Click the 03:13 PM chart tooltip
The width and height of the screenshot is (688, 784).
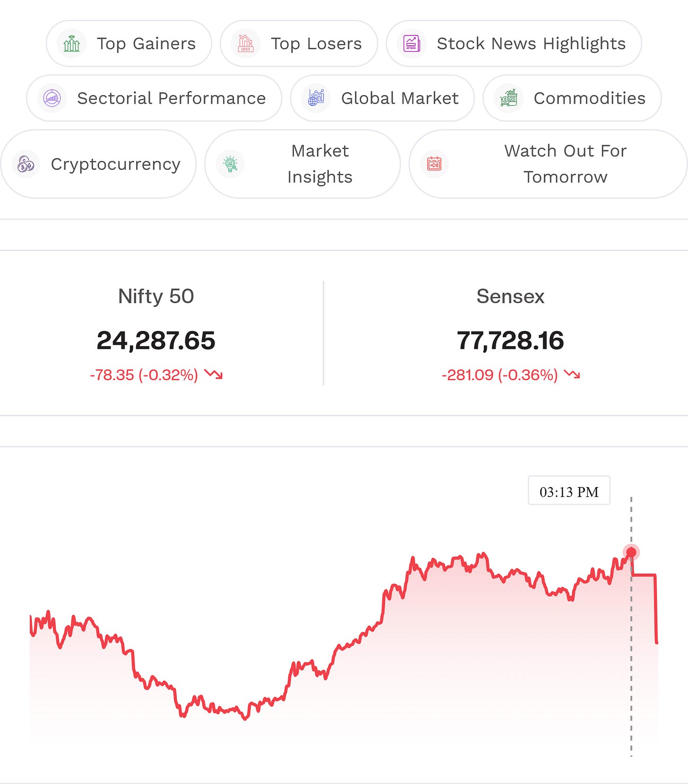569,490
